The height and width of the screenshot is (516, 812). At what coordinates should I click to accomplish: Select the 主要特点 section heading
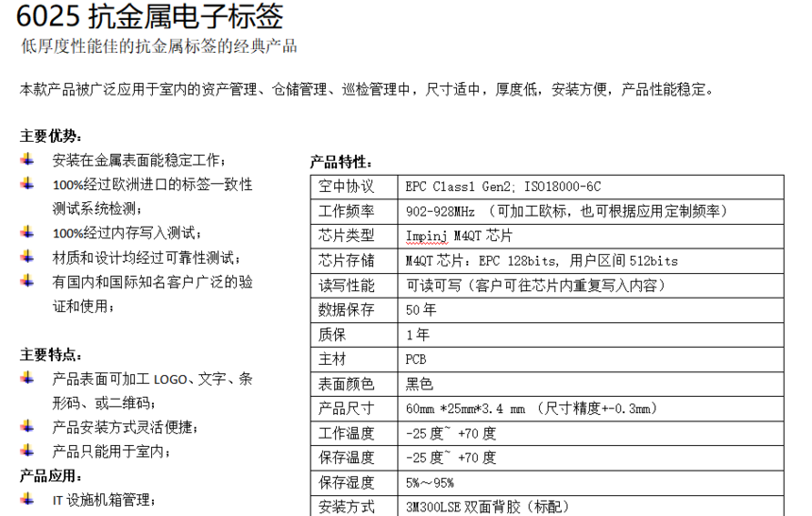[x=51, y=355]
